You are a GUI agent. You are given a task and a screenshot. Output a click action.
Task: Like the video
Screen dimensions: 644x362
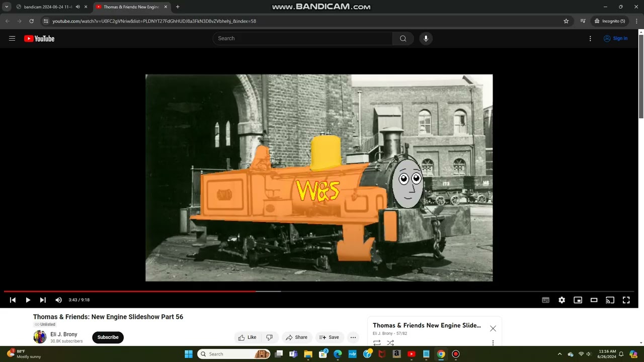(248, 337)
